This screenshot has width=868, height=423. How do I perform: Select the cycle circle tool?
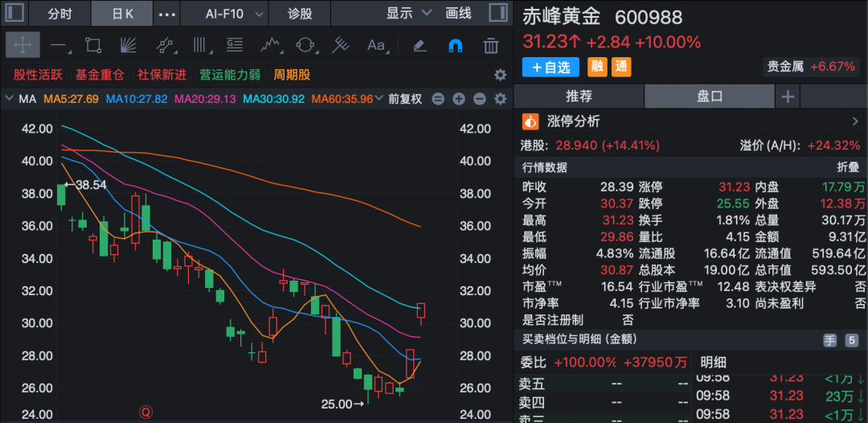[305, 45]
